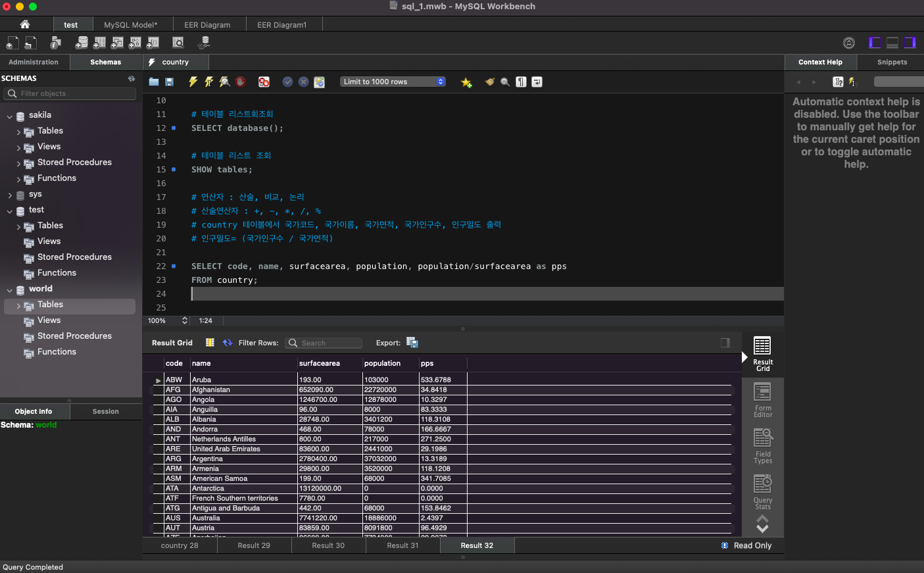Stop the running query red hand icon
This screenshot has width=924, height=573.
[241, 82]
